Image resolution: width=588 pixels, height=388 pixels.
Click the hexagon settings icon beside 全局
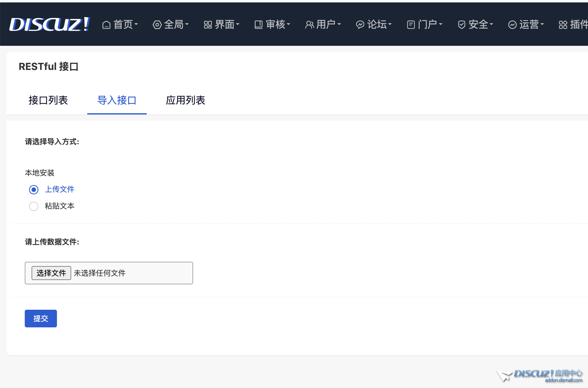click(x=157, y=25)
